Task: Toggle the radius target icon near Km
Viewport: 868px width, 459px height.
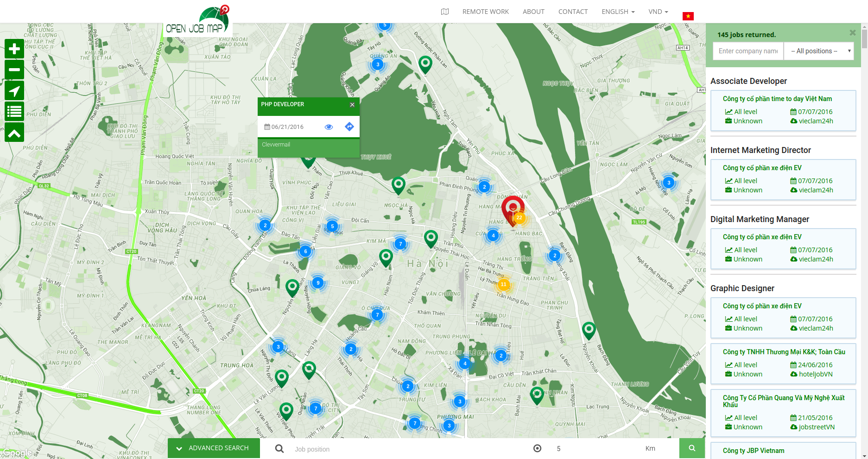Action: coord(537,448)
